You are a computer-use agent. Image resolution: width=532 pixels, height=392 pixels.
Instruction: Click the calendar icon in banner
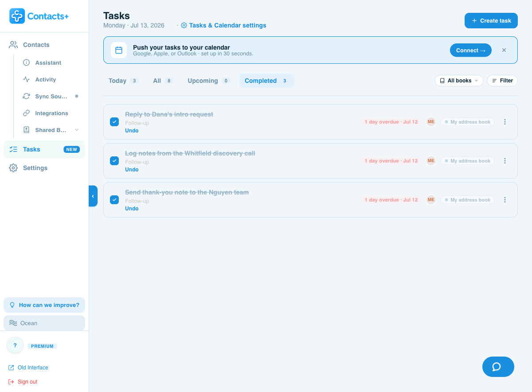tap(119, 50)
